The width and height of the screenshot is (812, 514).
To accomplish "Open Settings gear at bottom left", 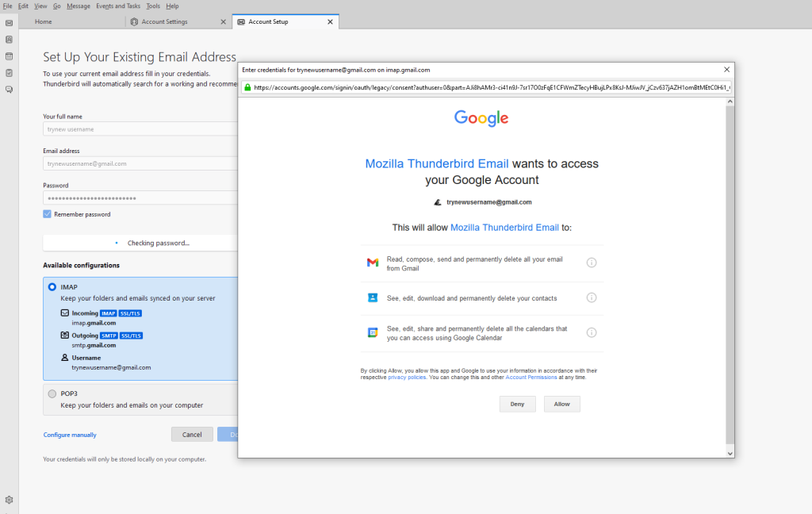I will pyautogui.click(x=9, y=500).
